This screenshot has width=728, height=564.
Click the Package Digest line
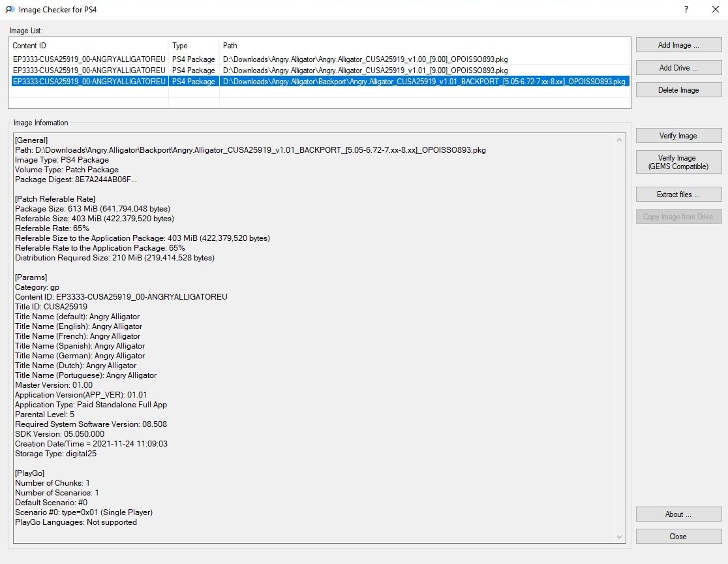point(76,180)
